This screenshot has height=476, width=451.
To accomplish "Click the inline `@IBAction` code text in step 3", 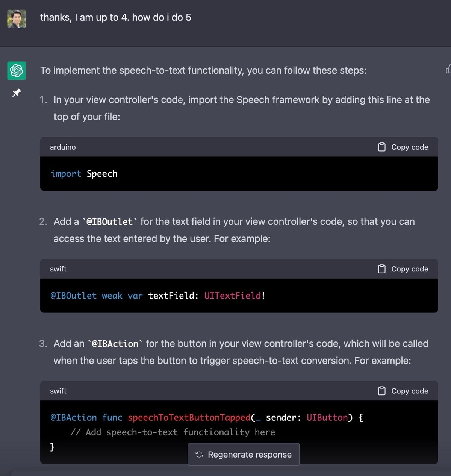I will (115, 344).
